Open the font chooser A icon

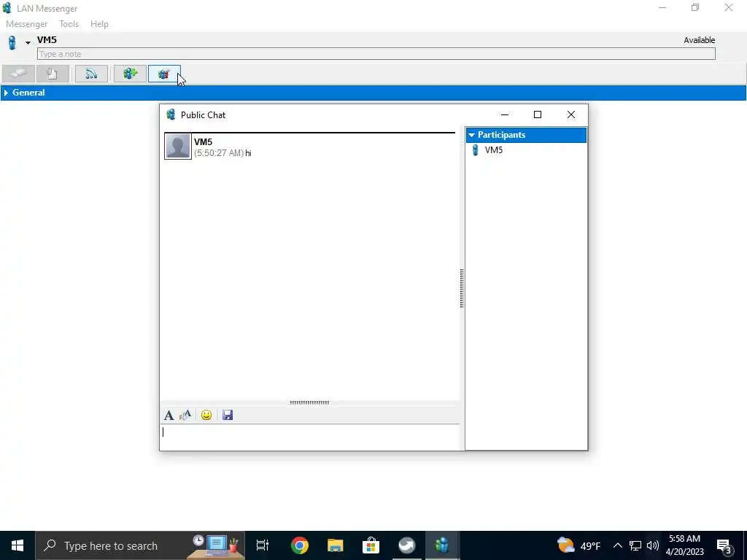click(169, 415)
